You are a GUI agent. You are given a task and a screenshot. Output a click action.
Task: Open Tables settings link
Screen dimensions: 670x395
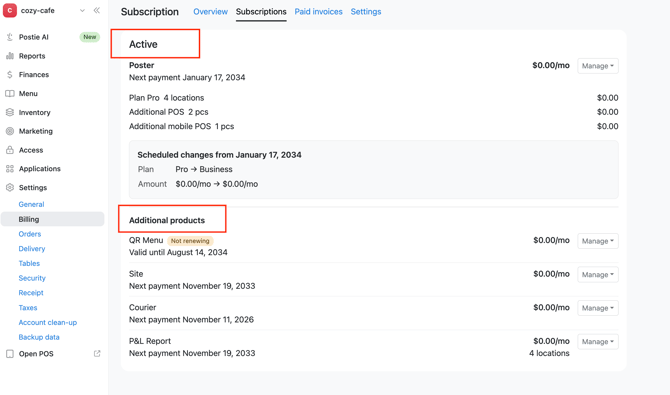[x=29, y=263]
